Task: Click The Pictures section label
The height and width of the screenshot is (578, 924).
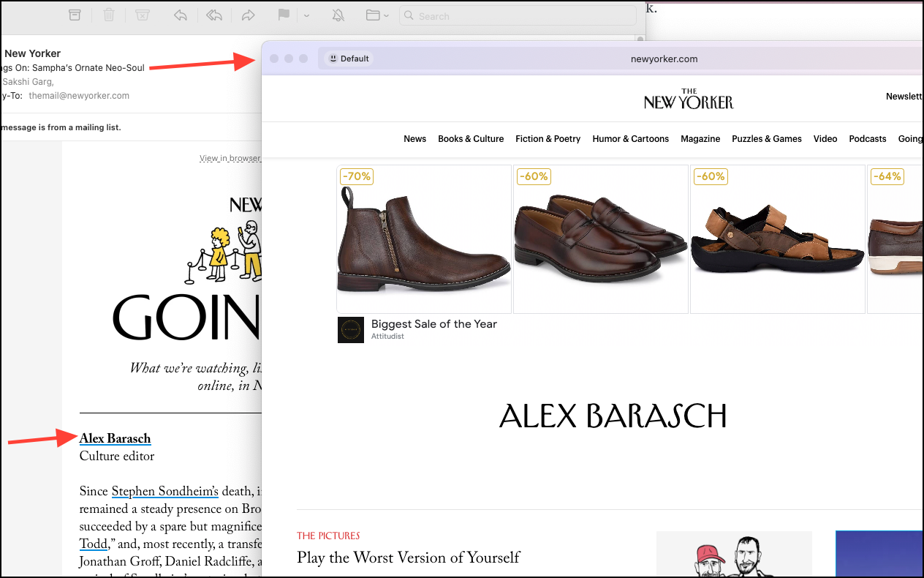Action: [x=328, y=536]
